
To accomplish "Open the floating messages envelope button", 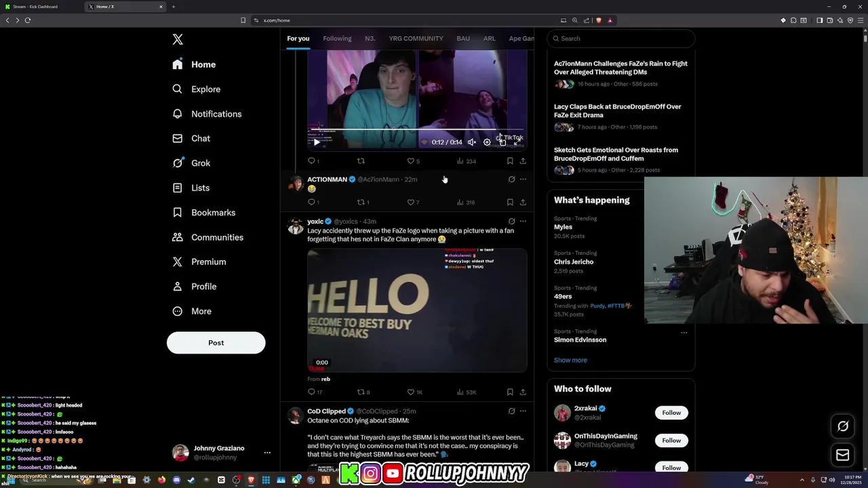I will point(843,455).
